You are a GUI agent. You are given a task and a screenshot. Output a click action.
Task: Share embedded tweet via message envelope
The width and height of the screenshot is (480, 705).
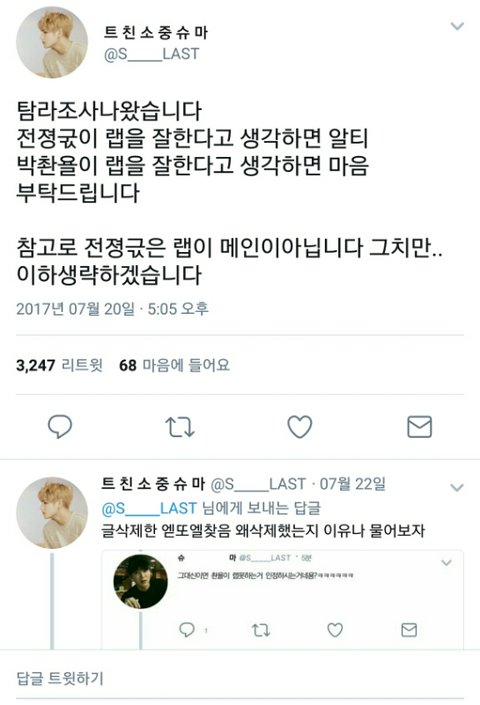(x=409, y=630)
